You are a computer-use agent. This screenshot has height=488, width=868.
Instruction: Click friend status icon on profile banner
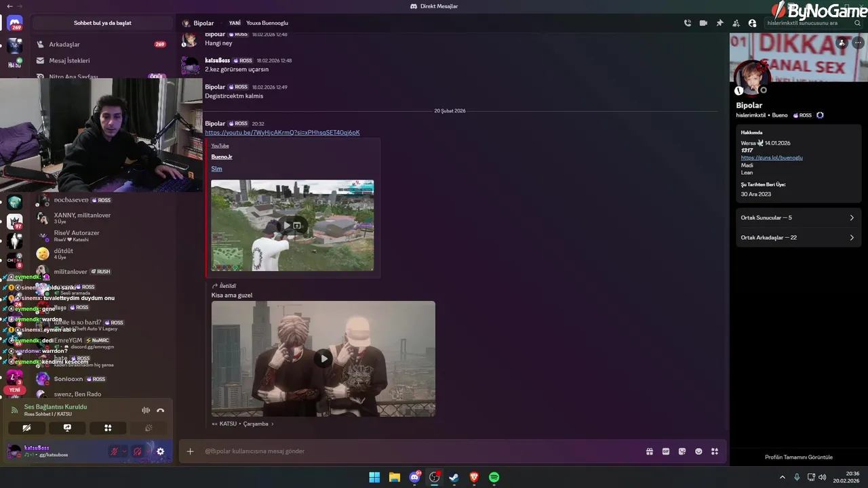click(x=842, y=43)
